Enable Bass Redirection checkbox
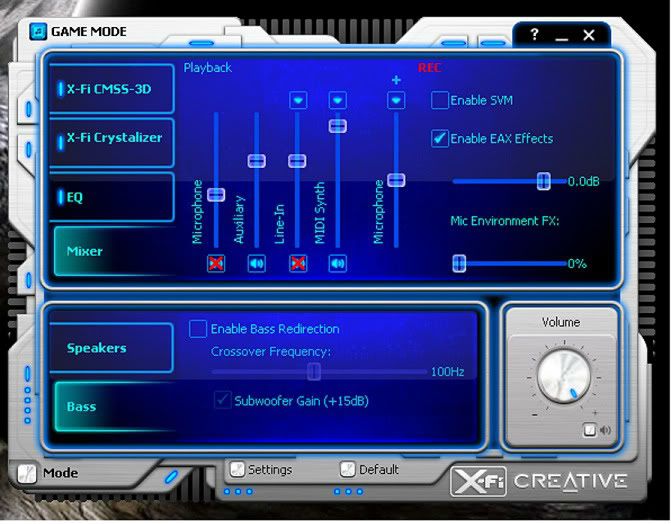 198,329
